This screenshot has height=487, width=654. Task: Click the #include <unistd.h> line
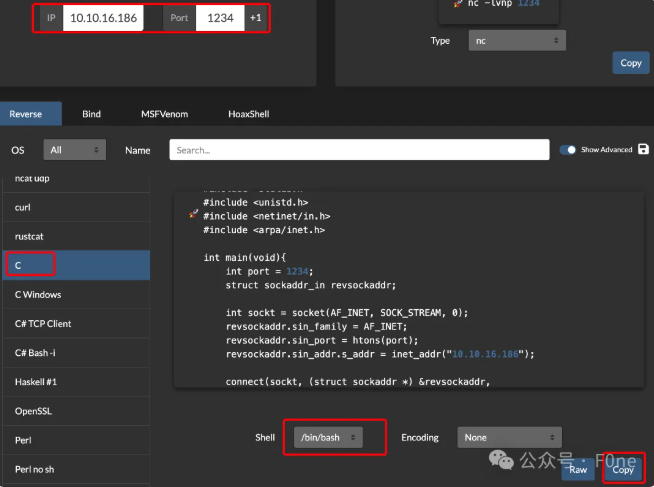[255, 203]
